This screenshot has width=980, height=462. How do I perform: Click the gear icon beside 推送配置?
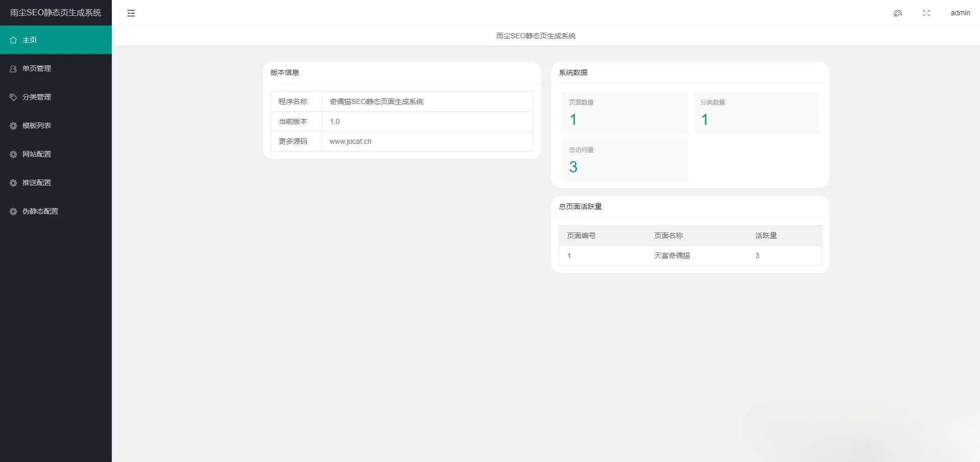(x=13, y=183)
